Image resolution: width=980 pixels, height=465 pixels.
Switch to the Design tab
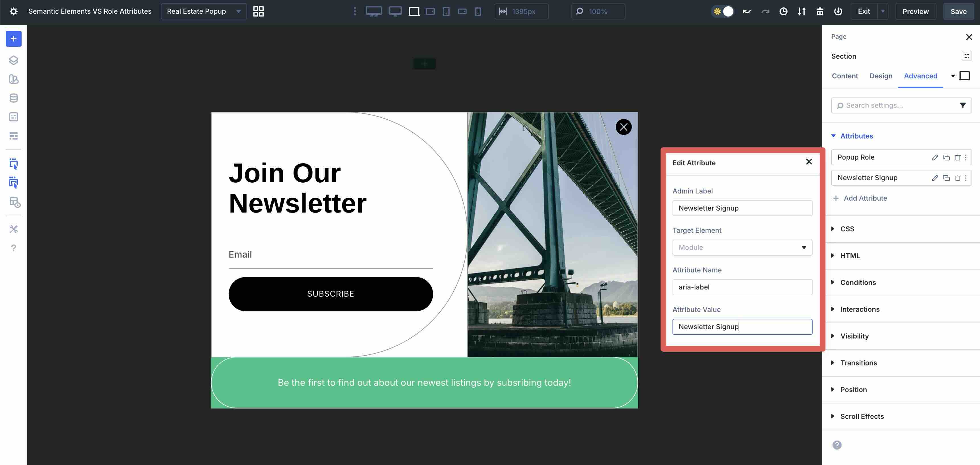point(881,76)
